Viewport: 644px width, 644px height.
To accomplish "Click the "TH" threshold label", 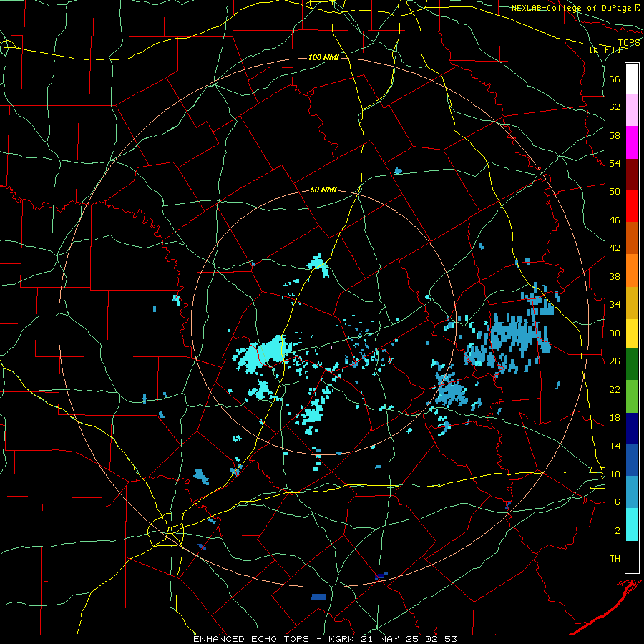I will [615, 559].
